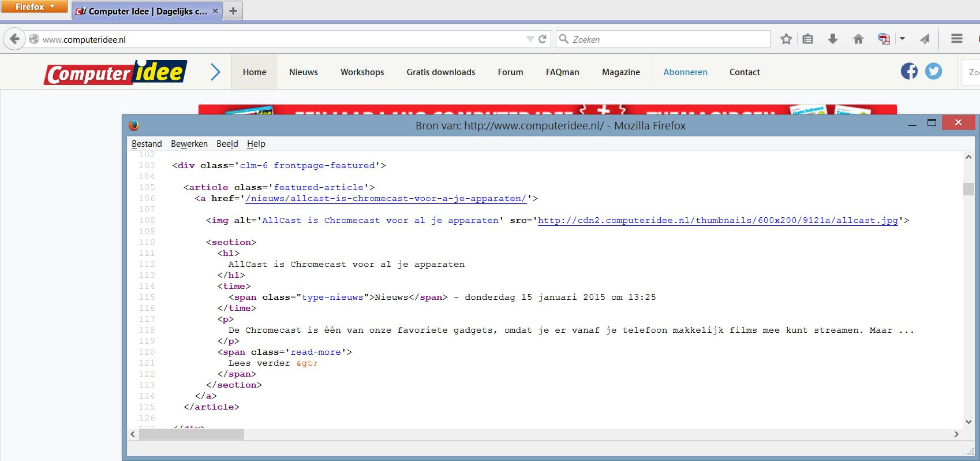Open the Workshops section
980x461 pixels.
click(362, 72)
